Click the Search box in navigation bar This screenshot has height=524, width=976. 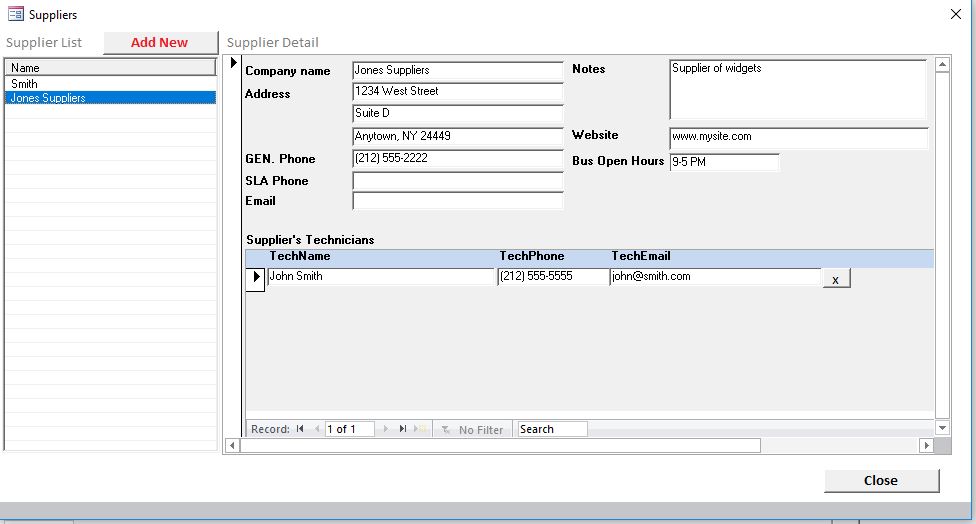click(552, 429)
